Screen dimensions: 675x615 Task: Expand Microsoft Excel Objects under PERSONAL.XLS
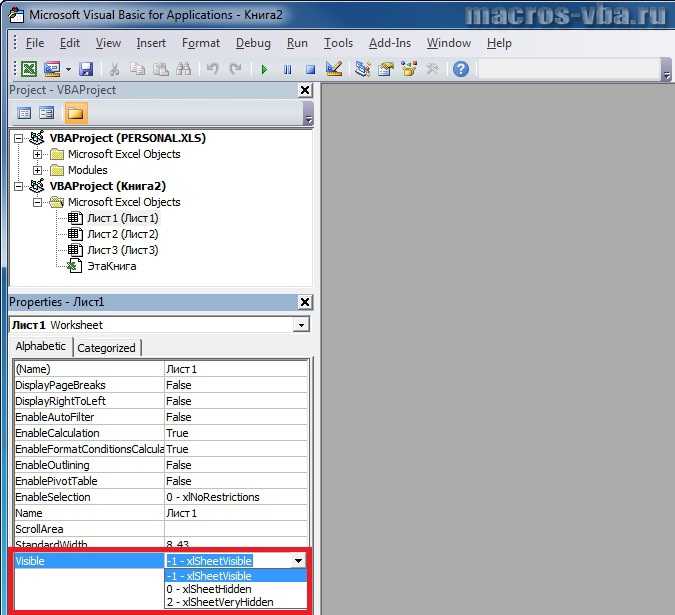(x=37, y=154)
